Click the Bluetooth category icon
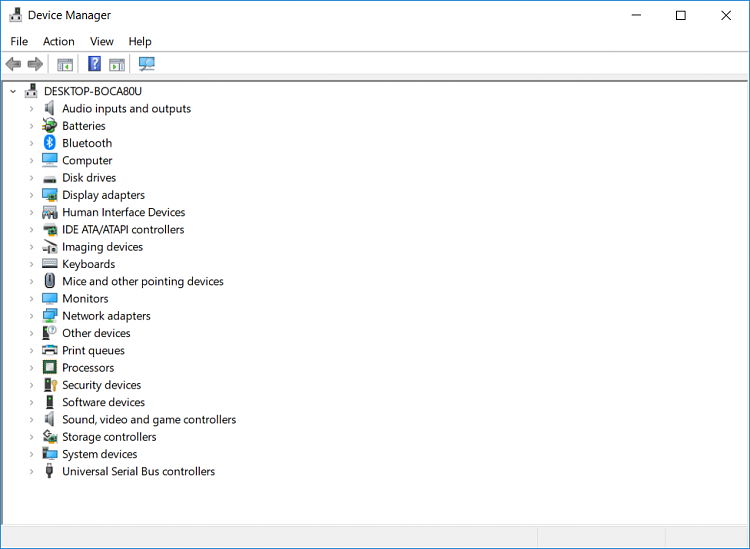 50,143
